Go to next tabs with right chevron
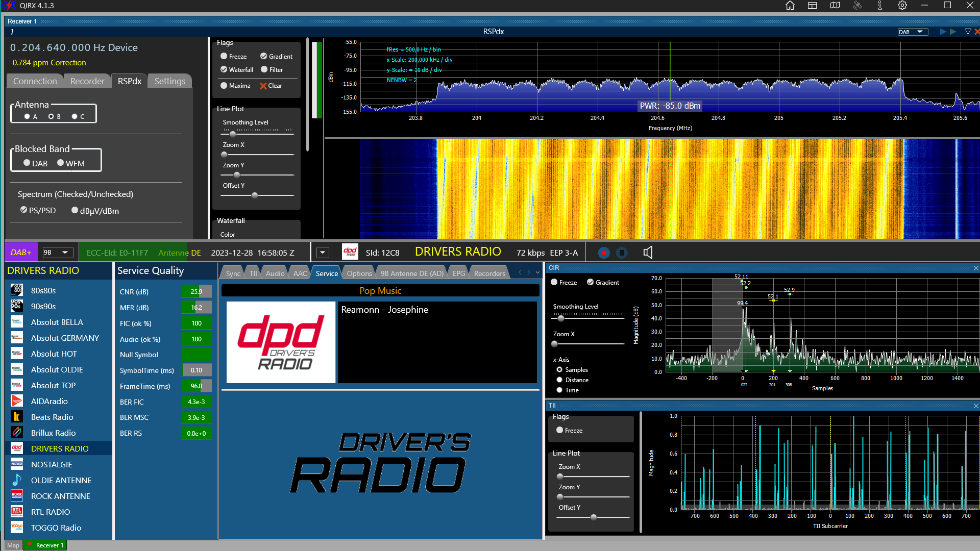The image size is (980, 551). pos(529,273)
